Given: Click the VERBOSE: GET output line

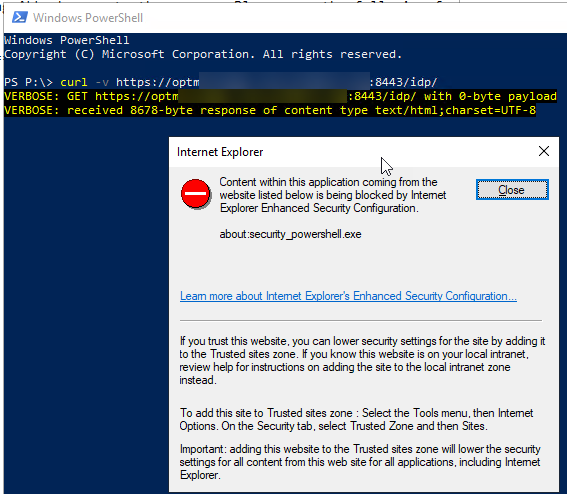Looking at the screenshot, I should (x=280, y=96).
